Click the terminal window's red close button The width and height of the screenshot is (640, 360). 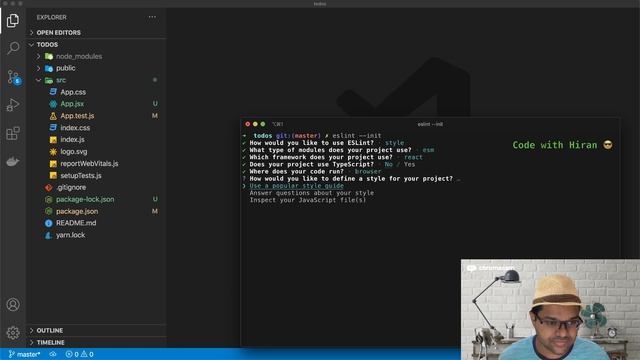pos(247,124)
